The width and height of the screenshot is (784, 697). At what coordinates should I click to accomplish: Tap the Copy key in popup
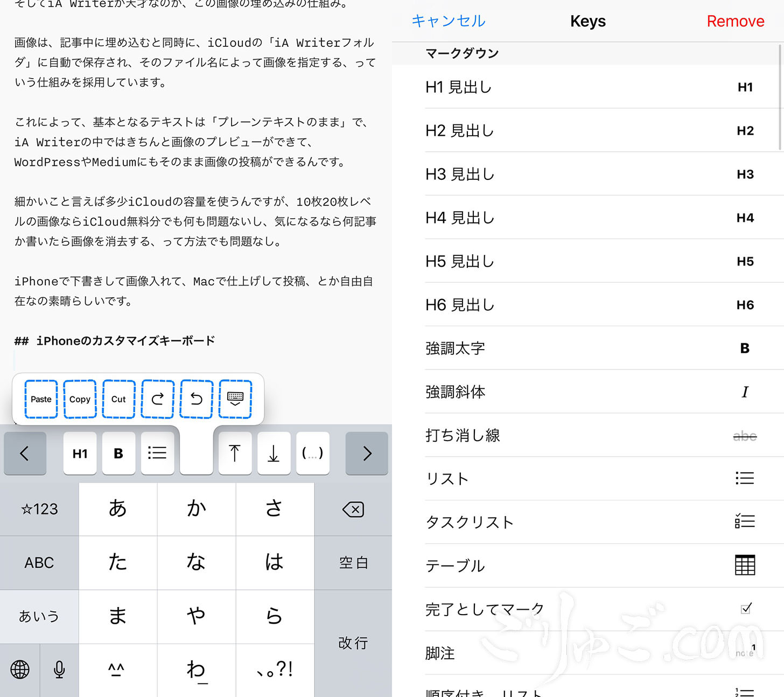80,399
